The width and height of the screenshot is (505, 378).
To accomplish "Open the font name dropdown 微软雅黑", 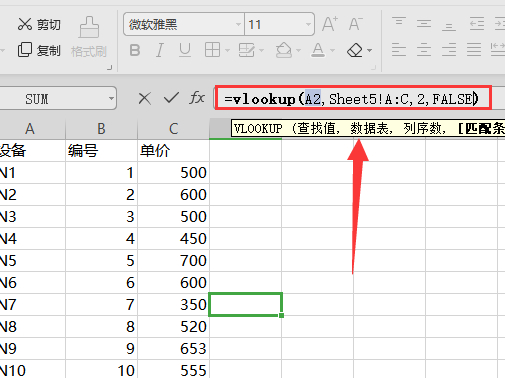I will [x=238, y=24].
